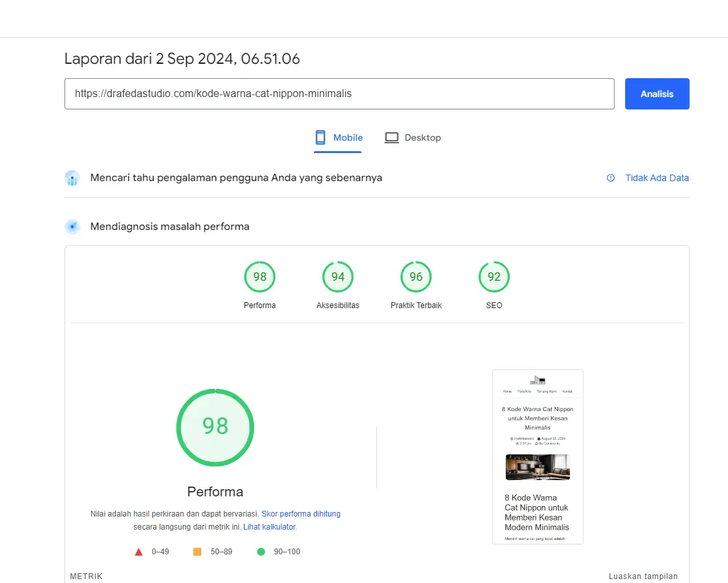Image resolution: width=728 pixels, height=583 pixels.
Task: Click the green circle 90–100 legend marker
Action: [x=260, y=551]
